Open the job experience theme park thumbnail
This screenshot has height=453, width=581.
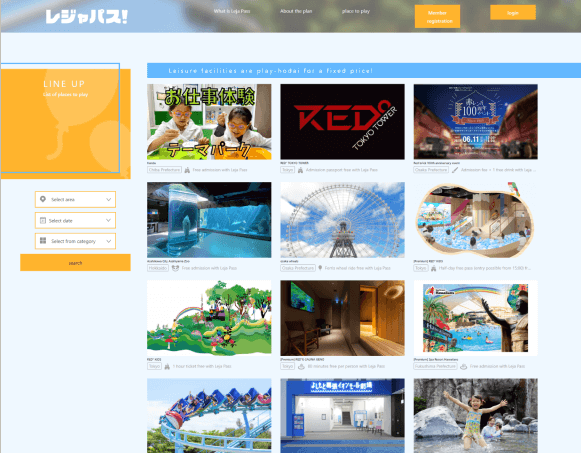[209, 122]
